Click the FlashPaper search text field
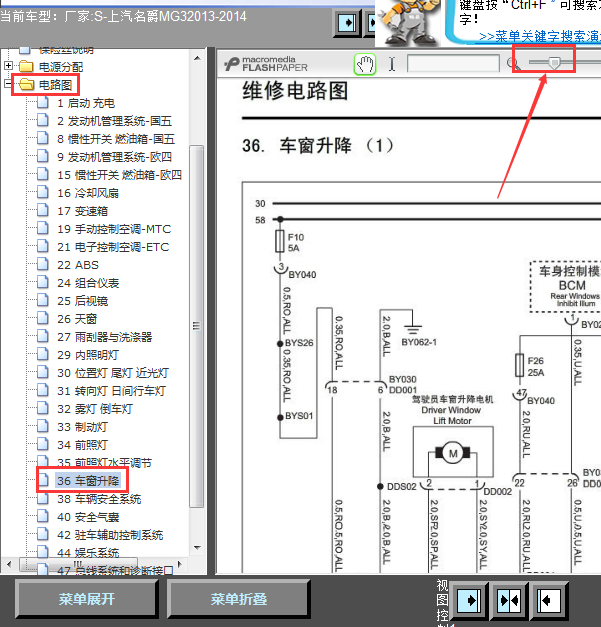This screenshot has width=601, height=627. [x=453, y=64]
